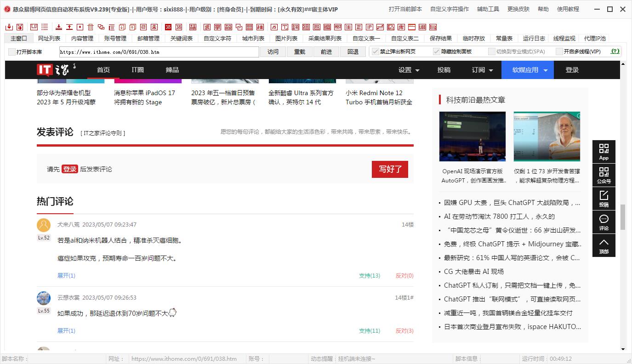The width and height of the screenshot is (632, 364).
Task: Click the IP icon in the toolbar
Action: (x=369, y=27)
